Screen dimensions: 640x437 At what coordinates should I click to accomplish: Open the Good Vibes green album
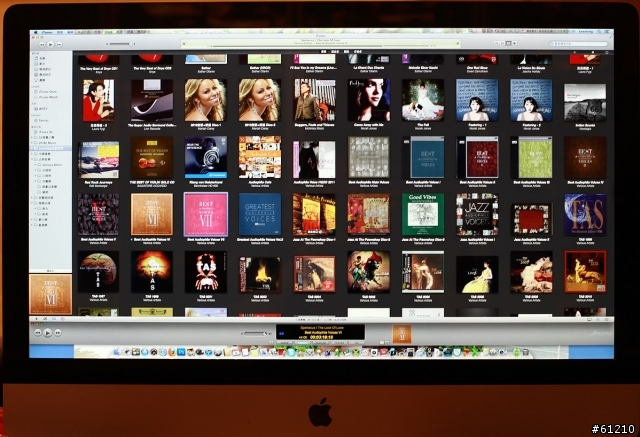tap(423, 215)
